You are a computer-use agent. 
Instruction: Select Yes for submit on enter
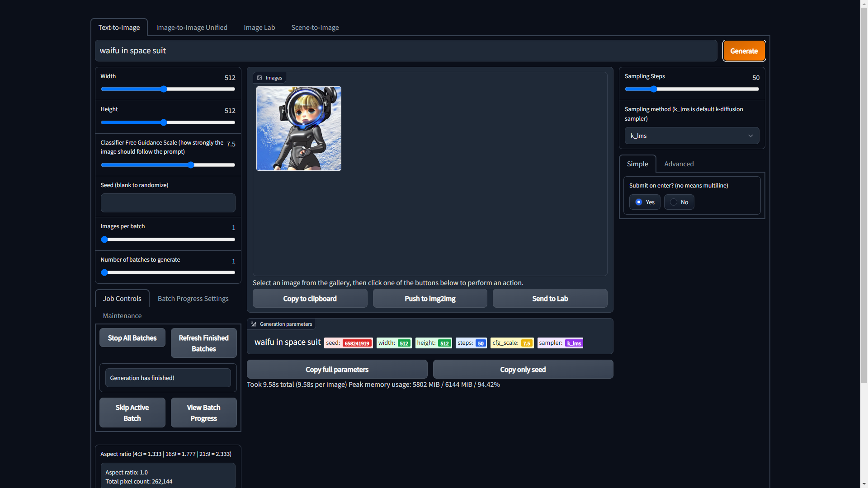point(639,202)
